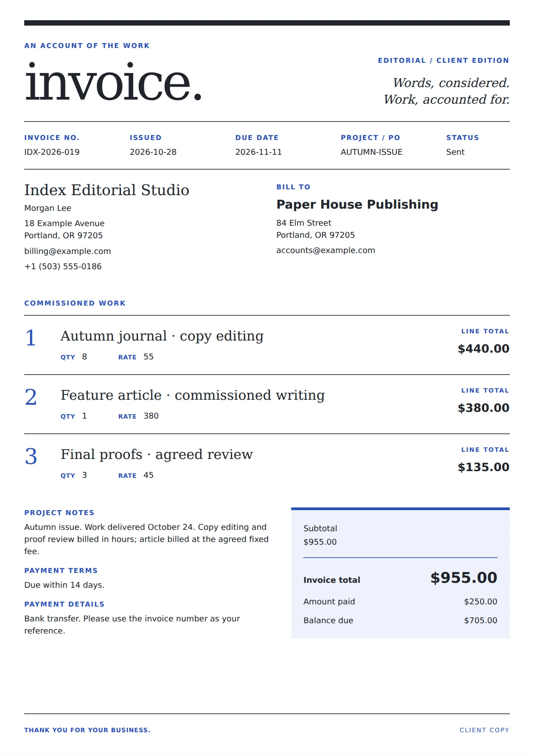Click the "PAYMENT TERMS" heading

click(61, 571)
